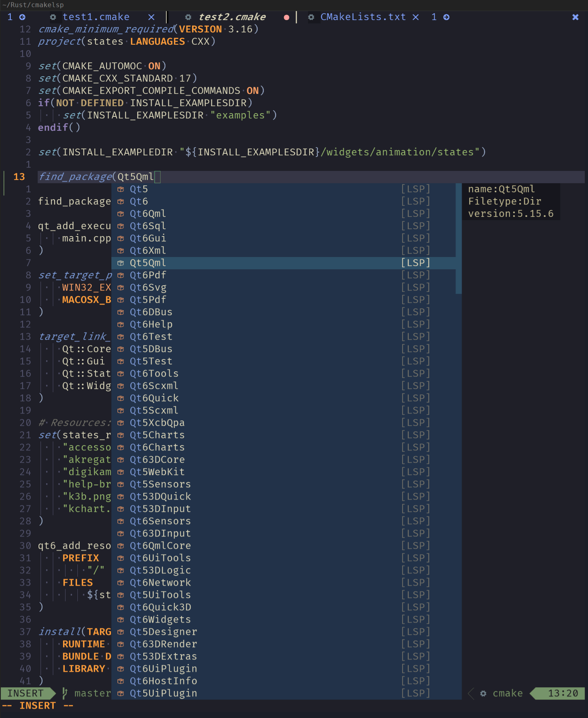Click the package icon beside Qt63DCore
The image size is (588, 718).
point(121,459)
